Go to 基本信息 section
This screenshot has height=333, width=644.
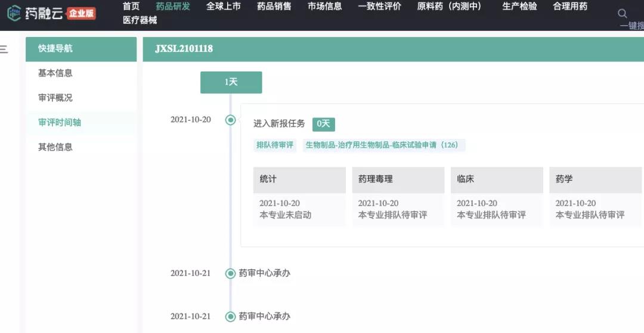pos(55,73)
